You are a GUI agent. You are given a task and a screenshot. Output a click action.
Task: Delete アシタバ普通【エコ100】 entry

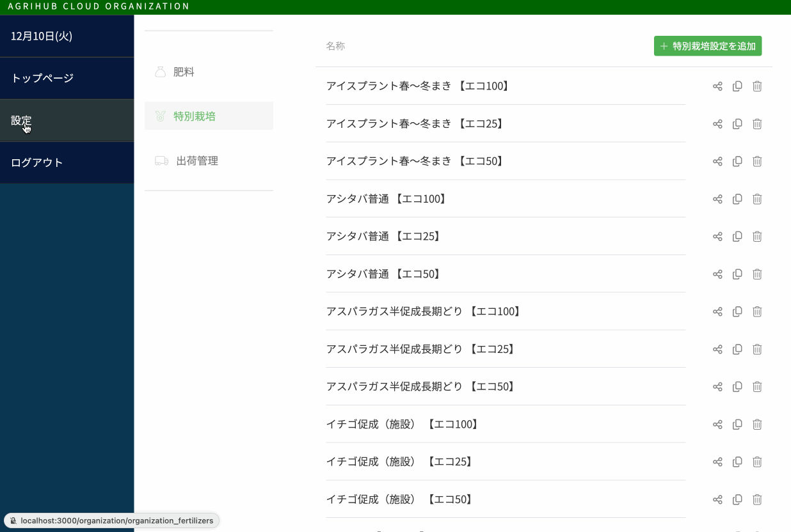757,199
